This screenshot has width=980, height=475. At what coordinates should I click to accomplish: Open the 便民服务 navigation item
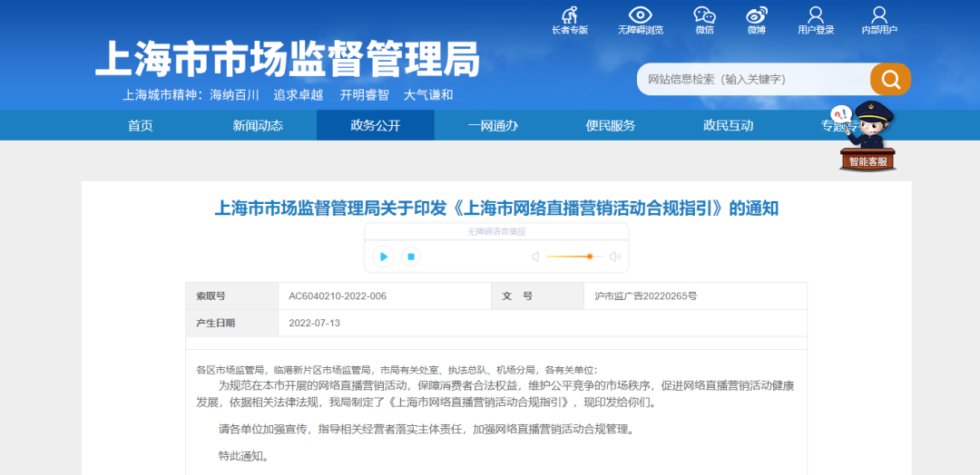[611, 125]
